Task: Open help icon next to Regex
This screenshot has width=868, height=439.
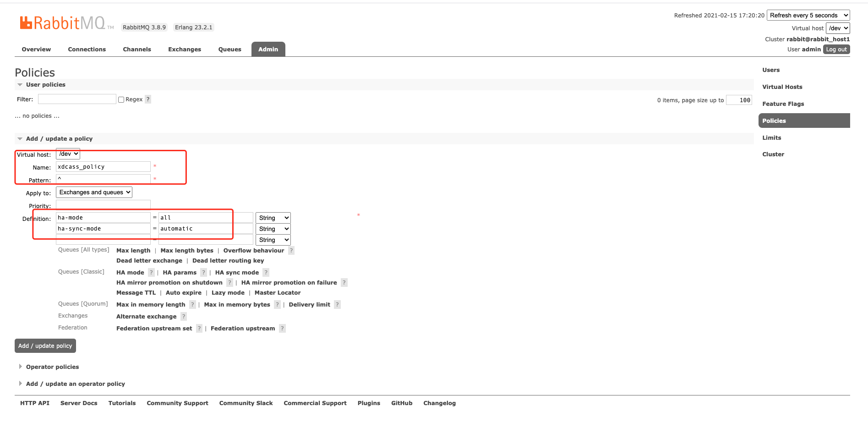Action: point(148,99)
